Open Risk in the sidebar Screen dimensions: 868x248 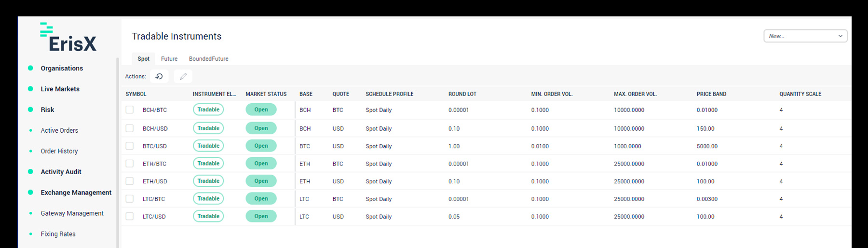pyautogui.click(x=47, y=110)
